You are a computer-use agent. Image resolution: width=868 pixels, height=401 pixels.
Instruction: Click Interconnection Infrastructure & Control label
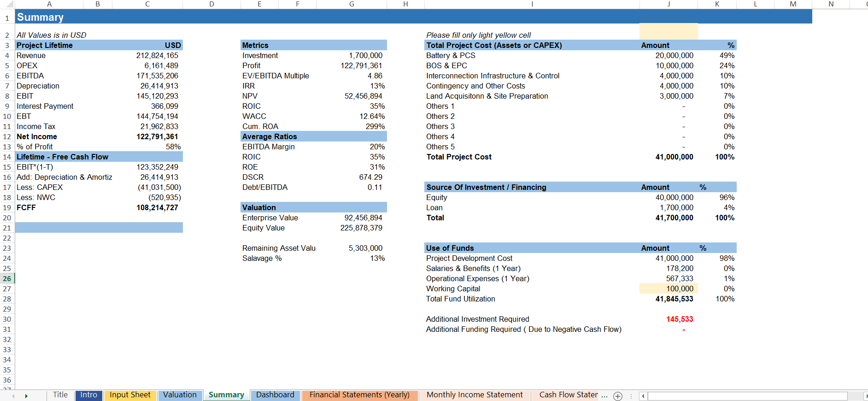coord(493,76)
